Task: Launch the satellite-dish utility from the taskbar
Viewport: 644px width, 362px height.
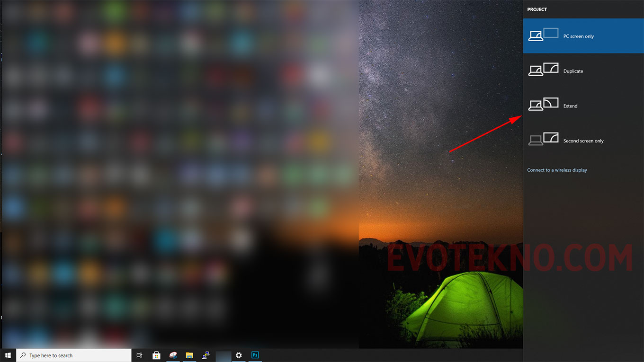Action: (x=173, y=355)
